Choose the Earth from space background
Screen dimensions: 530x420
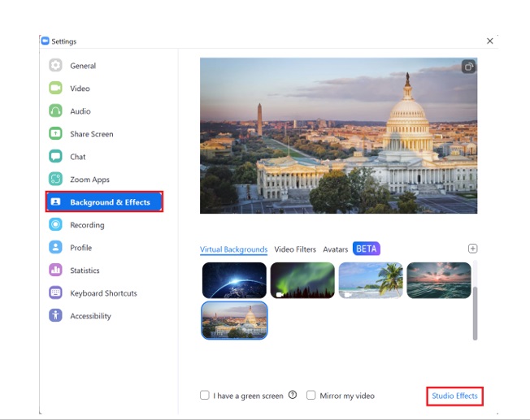[x=234, y=280]
